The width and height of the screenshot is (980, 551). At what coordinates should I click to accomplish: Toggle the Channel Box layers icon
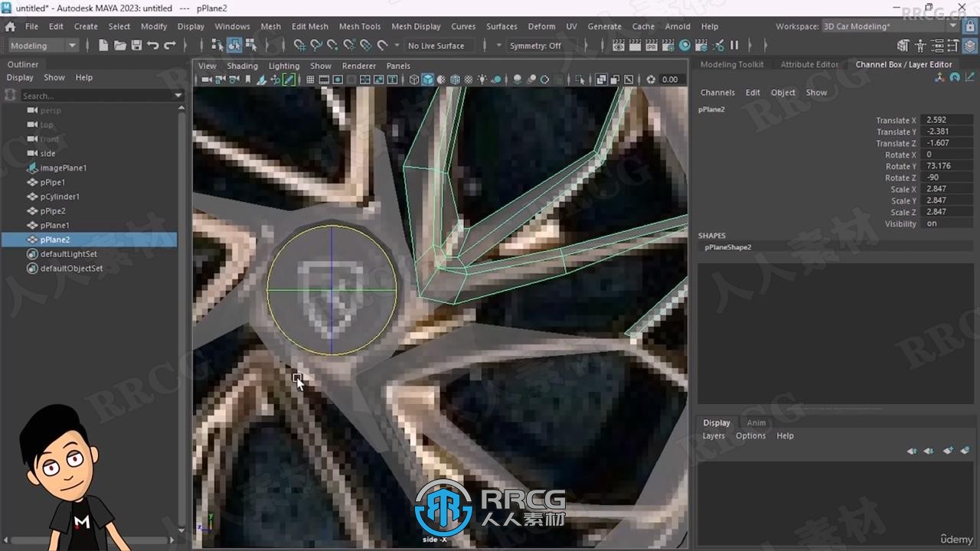[969, 45]
